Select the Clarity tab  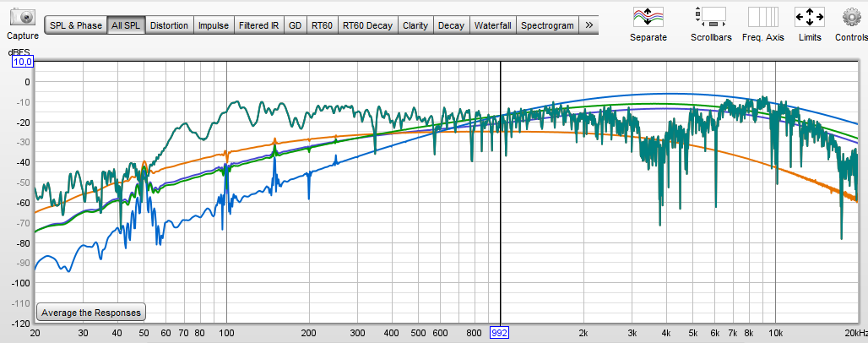point(415,25)
